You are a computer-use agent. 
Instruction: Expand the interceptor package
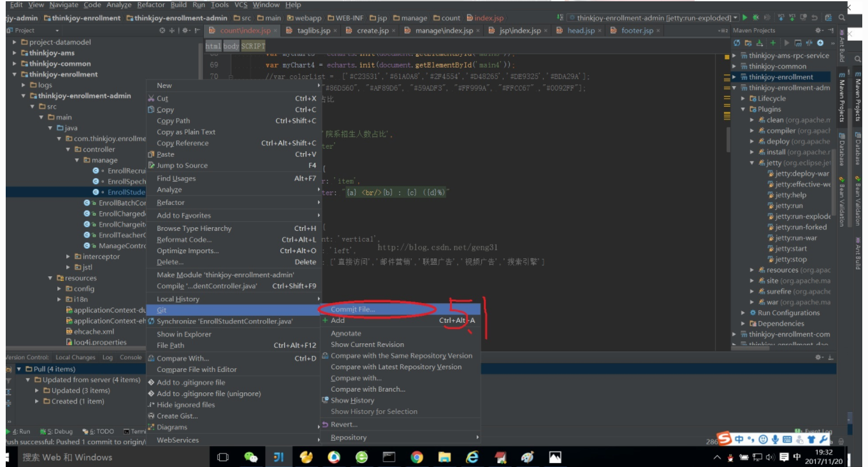tap(68, 256)
